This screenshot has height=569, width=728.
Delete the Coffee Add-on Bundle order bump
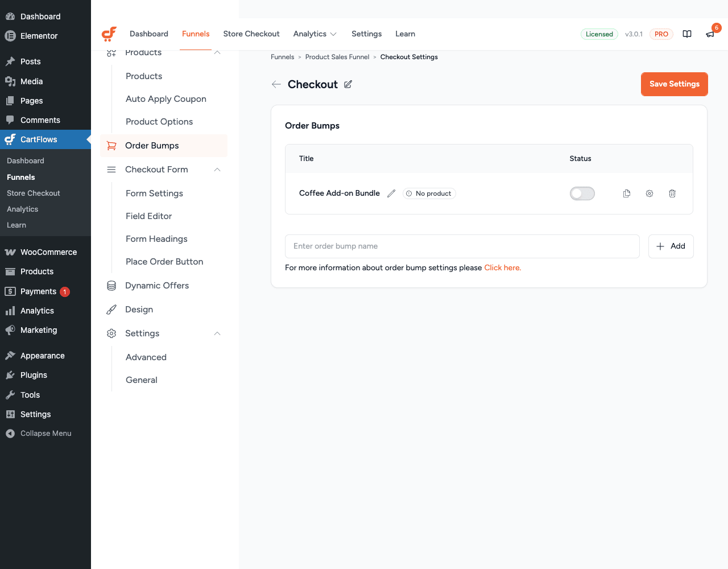tap(672, 193)
